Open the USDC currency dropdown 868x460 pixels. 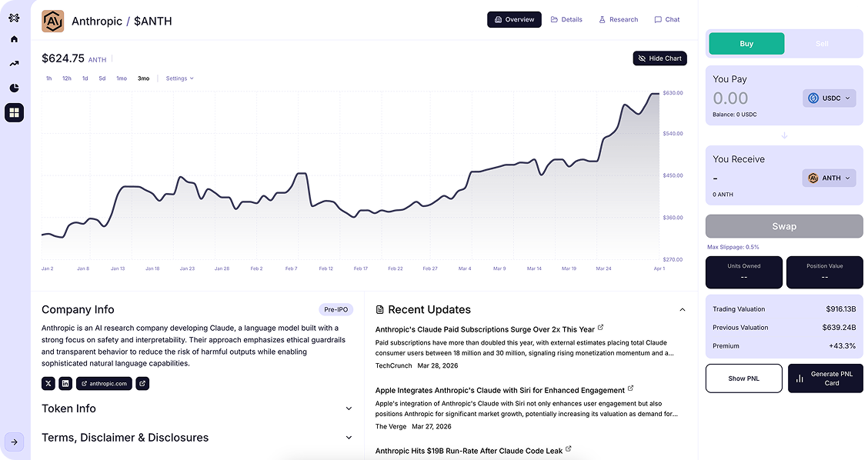829,98
